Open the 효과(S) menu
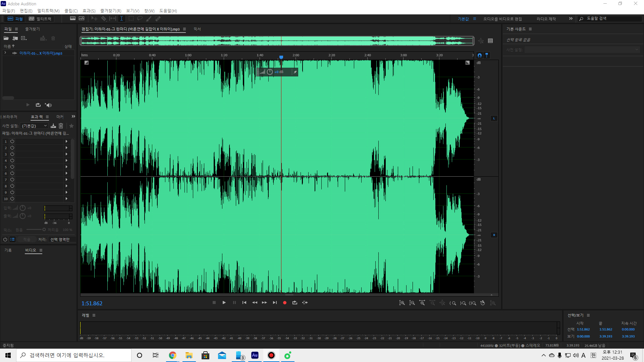Image resolution: width=644 pixels, height=362 pixels. click(89, 11)
